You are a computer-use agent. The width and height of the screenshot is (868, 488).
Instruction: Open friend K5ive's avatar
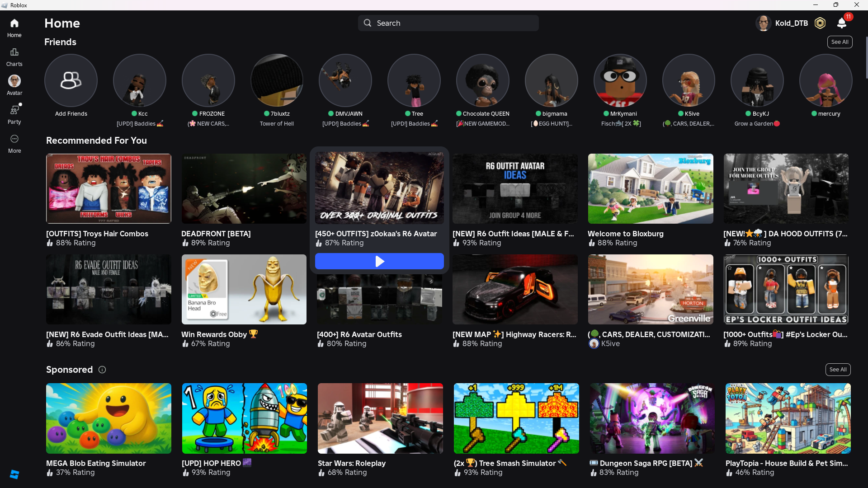pyautogui.click(x=689, y=80)
